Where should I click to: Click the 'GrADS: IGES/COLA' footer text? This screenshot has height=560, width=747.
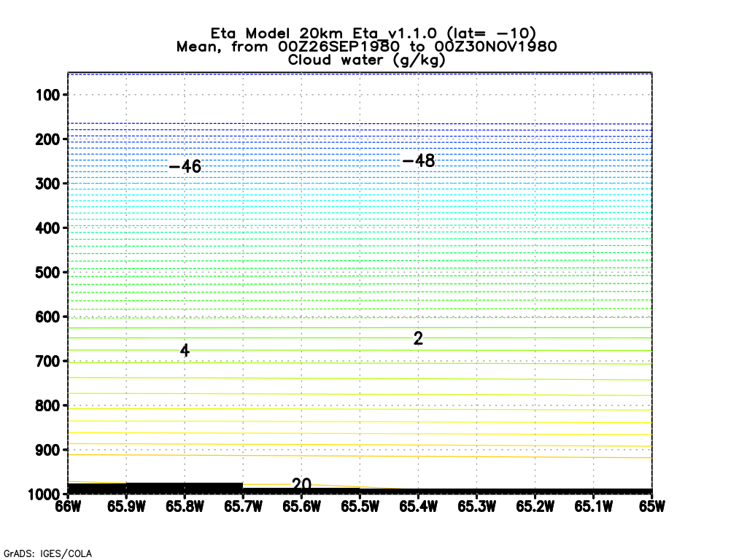(x=47, y=553)
